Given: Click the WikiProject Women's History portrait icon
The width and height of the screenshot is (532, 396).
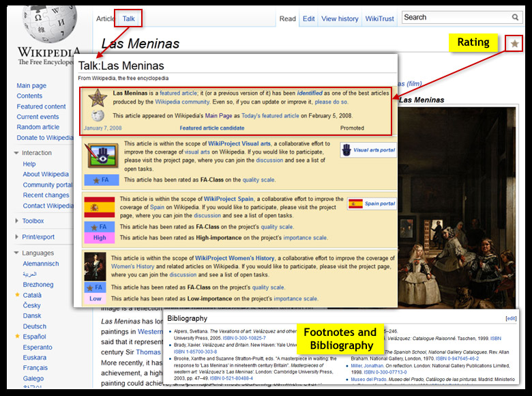Looking at the screenshot, I should 98,264.
